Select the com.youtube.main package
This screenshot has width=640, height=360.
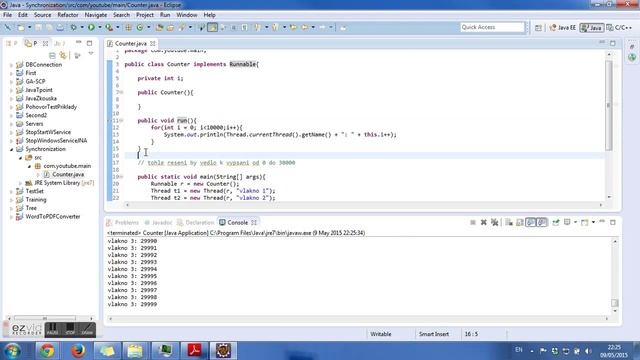point(63,166)
